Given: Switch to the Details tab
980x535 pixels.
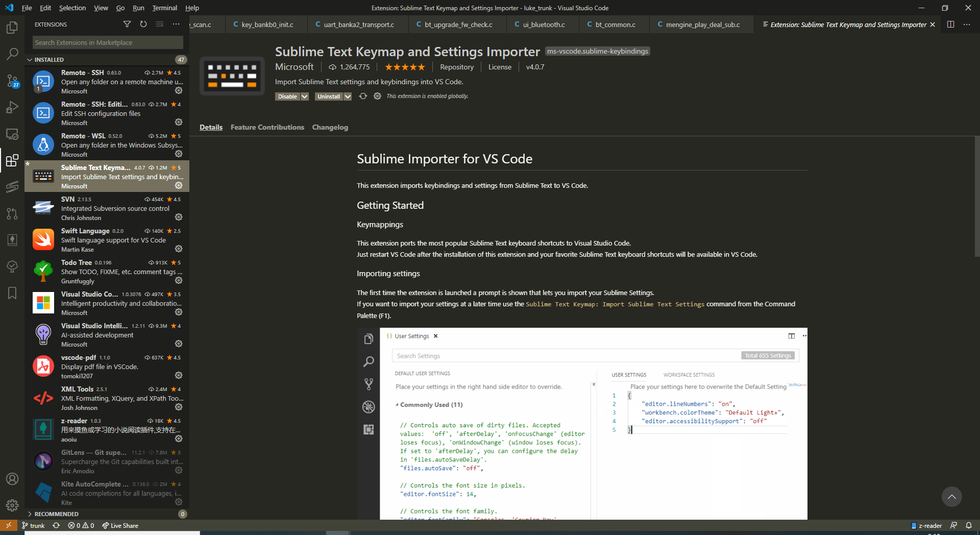Looking at the screenshot, I should [x=211, y=127].
